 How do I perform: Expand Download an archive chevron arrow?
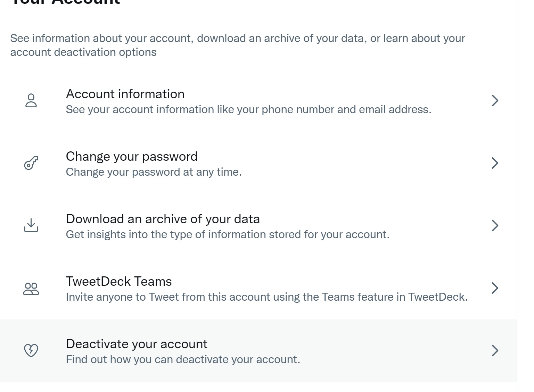click(x=495, y=226)
